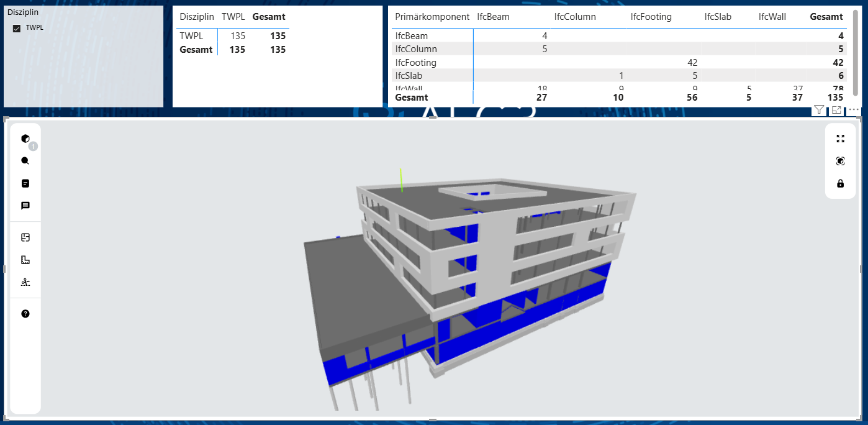Select the TWPL row label in first matrix
Screen dimensions: 868x425
coord(192,36)
